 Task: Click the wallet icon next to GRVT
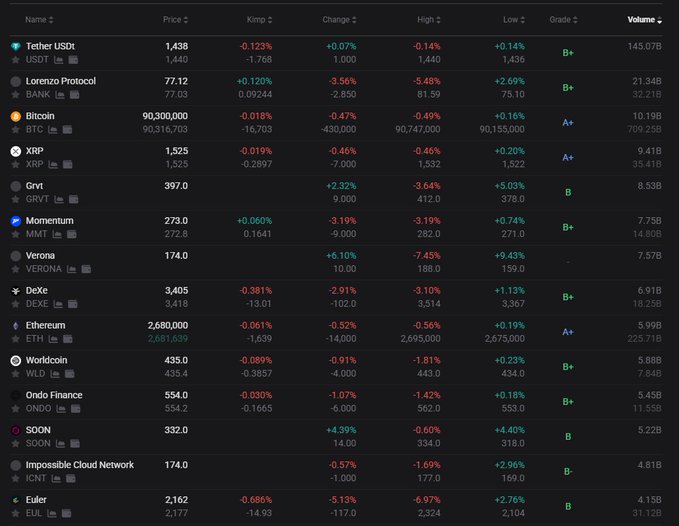point(74,199)
